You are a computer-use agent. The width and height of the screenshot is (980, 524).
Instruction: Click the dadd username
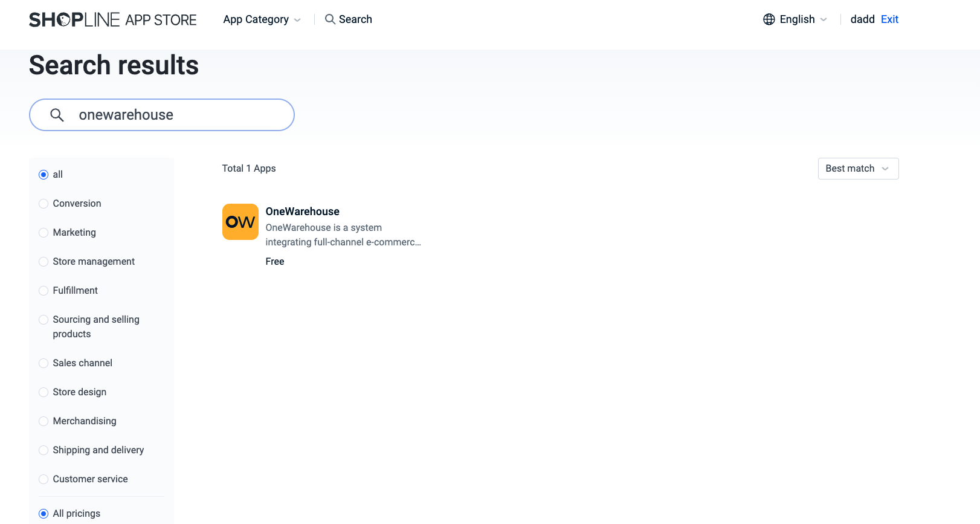(x=862, y=19)
